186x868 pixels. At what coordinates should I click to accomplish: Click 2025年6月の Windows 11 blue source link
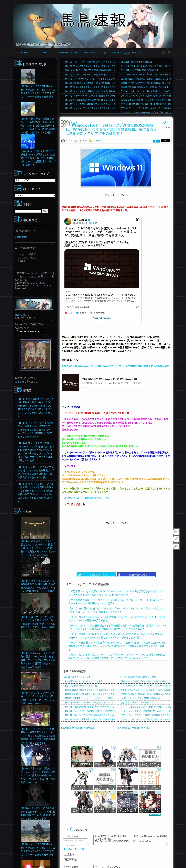(x=115, y=368)
